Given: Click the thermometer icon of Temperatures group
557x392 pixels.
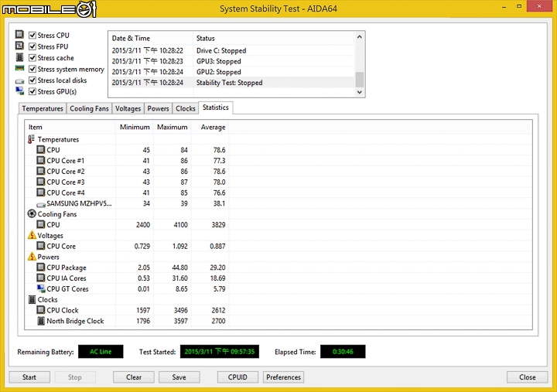Looking at the screenshot, I should (x=31, y=139).
